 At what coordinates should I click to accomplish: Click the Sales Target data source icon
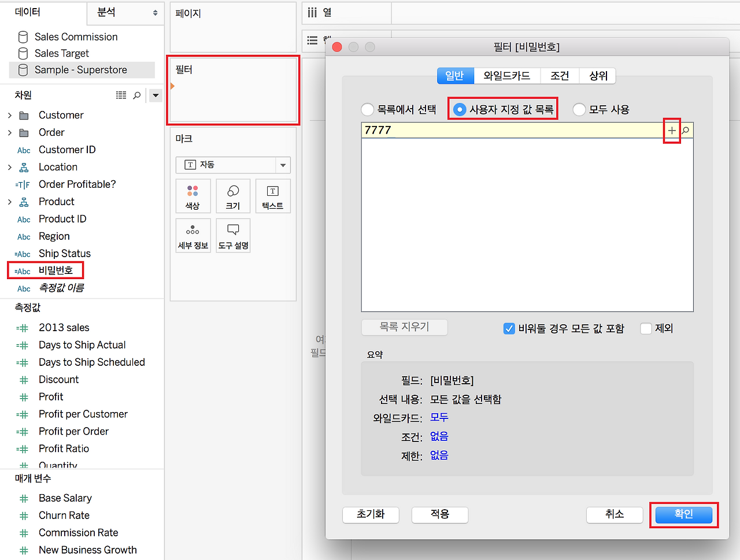tap(23, 53)
